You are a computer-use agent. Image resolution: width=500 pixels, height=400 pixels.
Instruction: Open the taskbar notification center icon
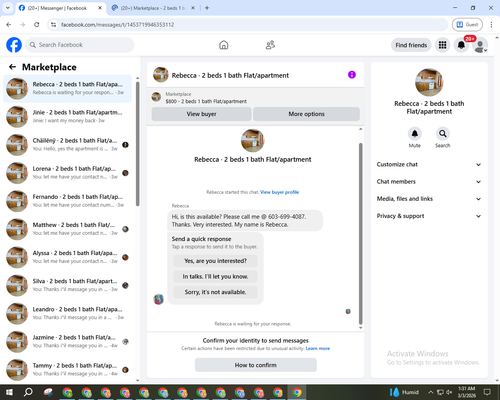coord(487,392)
